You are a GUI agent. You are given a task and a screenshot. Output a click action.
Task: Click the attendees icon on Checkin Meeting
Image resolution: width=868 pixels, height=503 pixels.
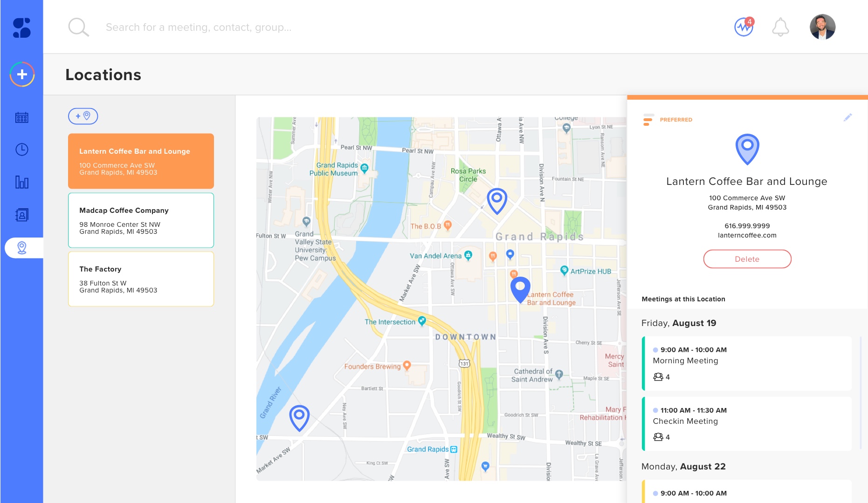(658, 437)
